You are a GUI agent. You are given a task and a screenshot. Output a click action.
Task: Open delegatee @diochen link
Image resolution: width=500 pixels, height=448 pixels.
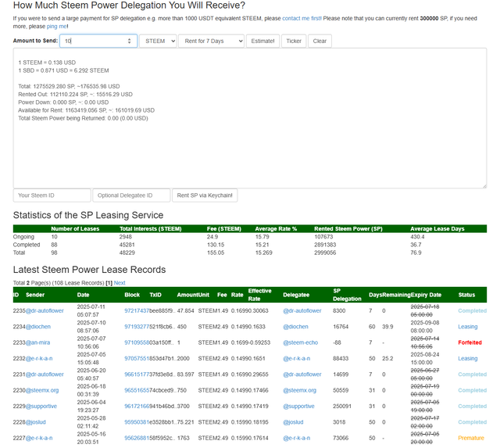295,327
